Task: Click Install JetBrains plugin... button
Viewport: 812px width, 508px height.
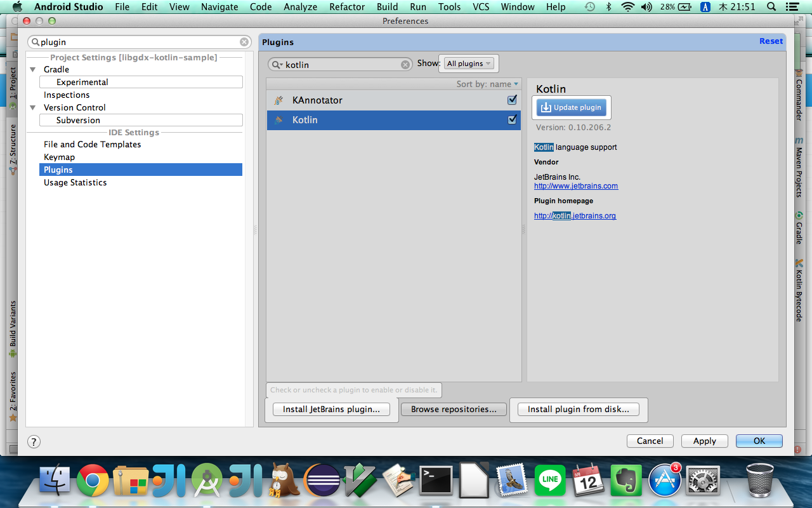Action: pyautogui.click(x=331, y=410)
